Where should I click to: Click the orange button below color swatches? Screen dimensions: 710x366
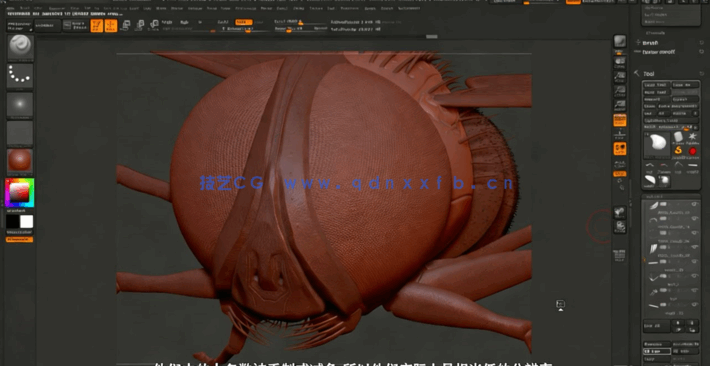(19, 239)
